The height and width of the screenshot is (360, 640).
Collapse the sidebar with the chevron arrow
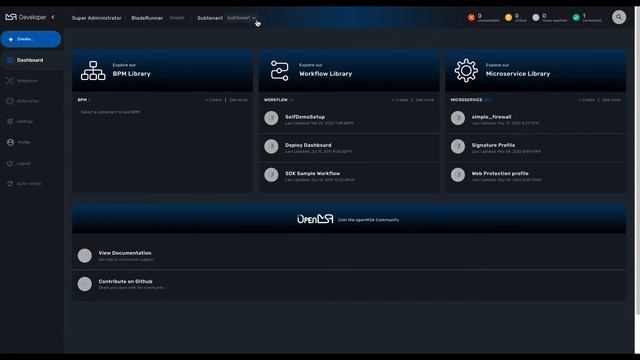click(x=53, y=17)
